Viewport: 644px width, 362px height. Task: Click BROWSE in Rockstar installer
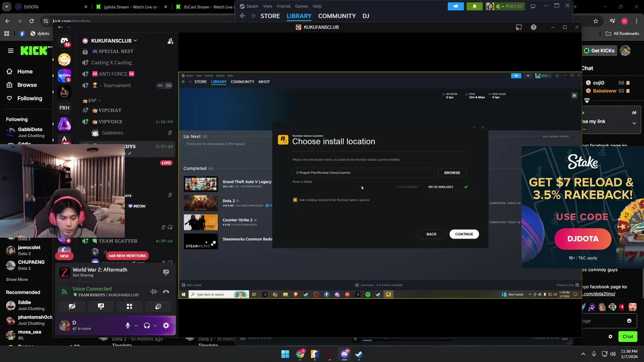point(452,172)
